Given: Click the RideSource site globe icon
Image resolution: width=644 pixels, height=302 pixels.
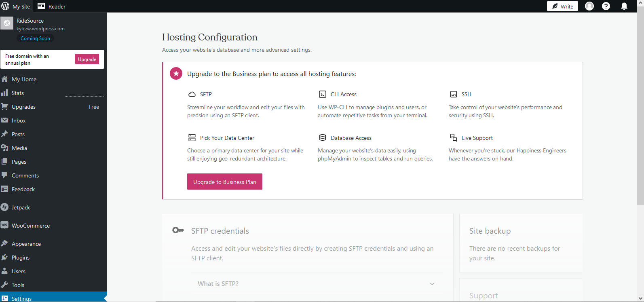Looking at the screenshot, I should coord(7,23).
